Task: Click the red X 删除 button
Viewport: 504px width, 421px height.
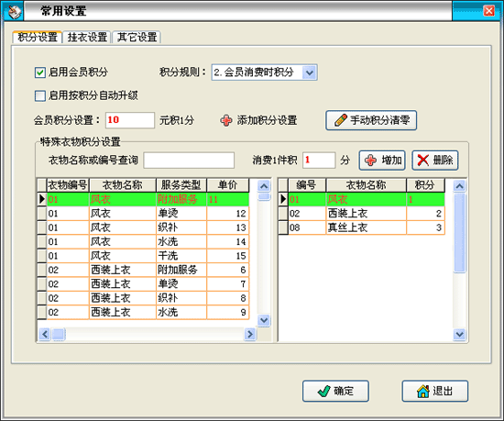Action: click(435, 161)
